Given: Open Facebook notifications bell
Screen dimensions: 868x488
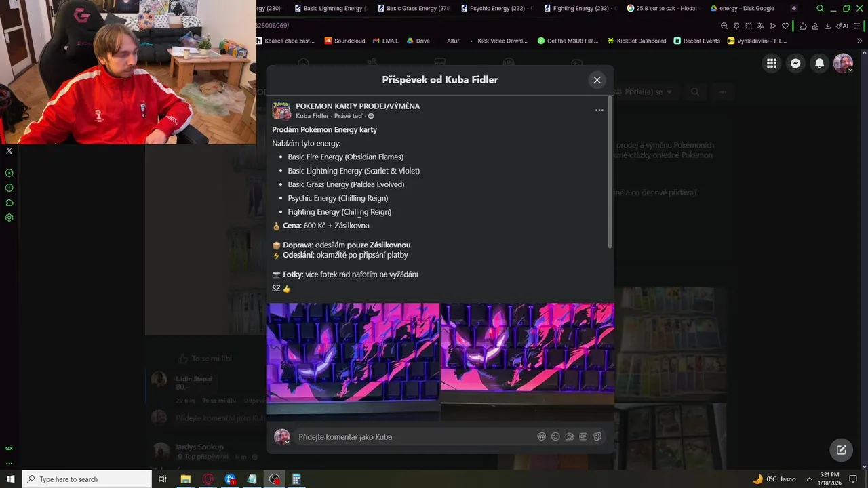Looking at the screenshot, I should pyautogui.click(x=819, y=63).
